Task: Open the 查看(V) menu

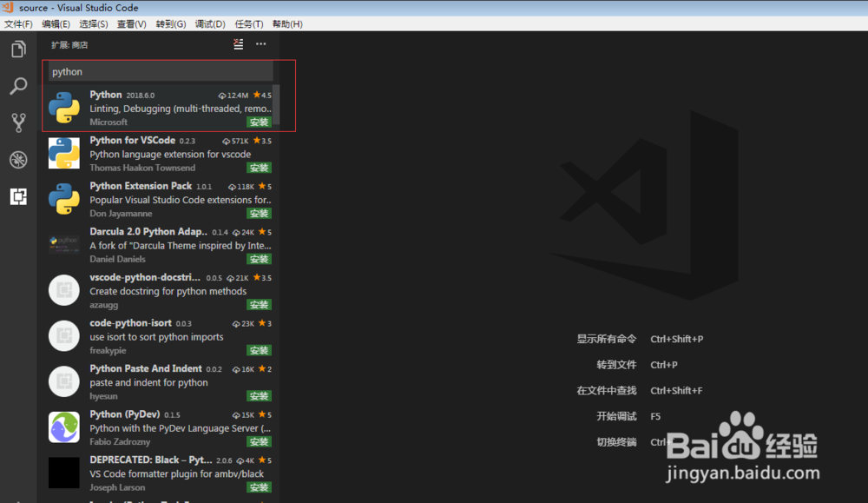Action: coord(131,23)
